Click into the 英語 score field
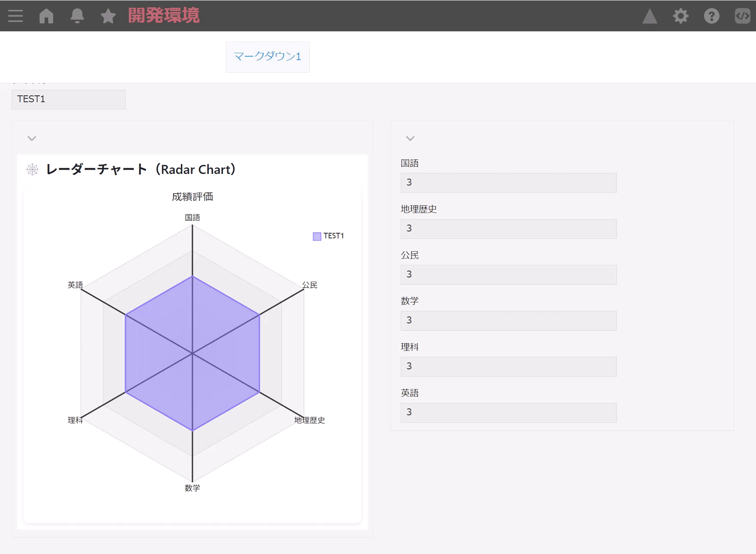The height and width of the screenshot is (554, 756). coord(508,413)
